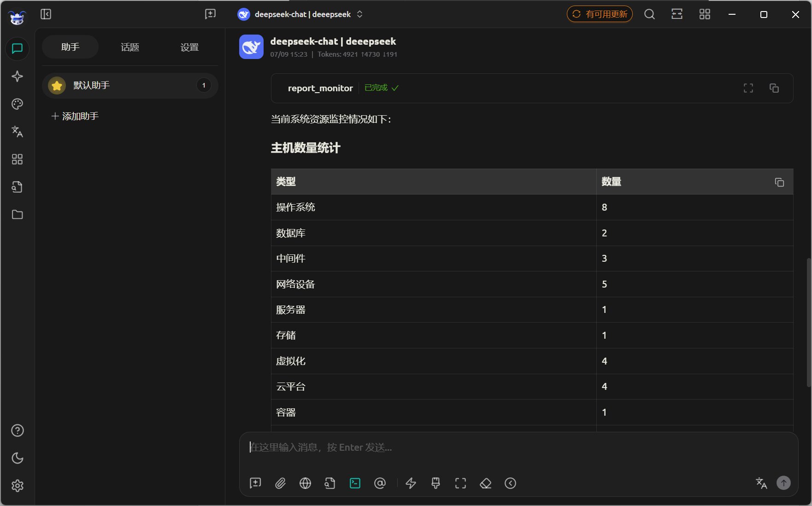The height and width of the screenshot is (506, 812).
Task: Expand the report_monitor tool call block
Action: pos(532,88)
